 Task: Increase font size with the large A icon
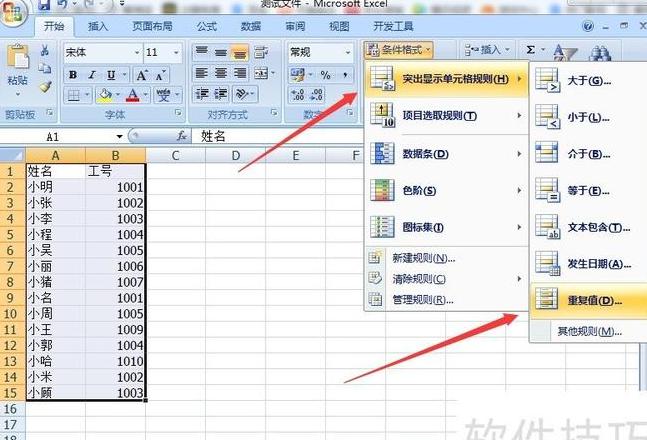pyautogui.click(x=142, y=75)
